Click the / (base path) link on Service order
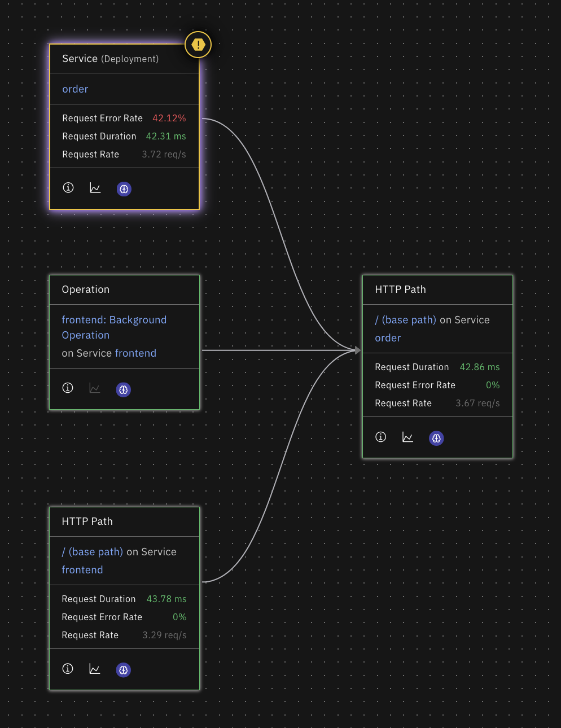The width and height of the screenshot is (561, 728). (x=406, y=319)
